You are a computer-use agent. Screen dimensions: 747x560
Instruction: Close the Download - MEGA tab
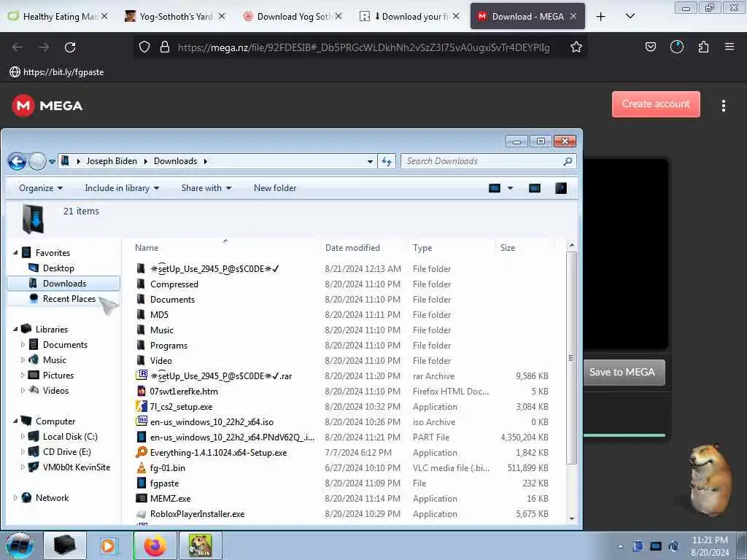tap(573, 16)
